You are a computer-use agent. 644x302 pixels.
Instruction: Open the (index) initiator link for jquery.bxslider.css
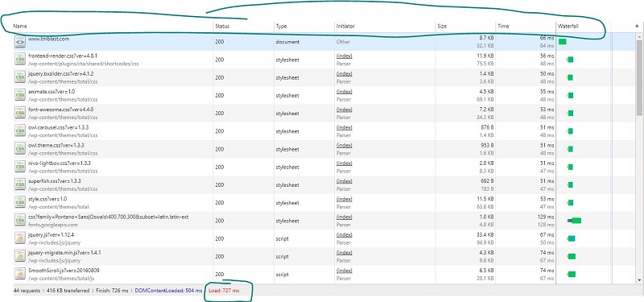[x=345, y=74]
